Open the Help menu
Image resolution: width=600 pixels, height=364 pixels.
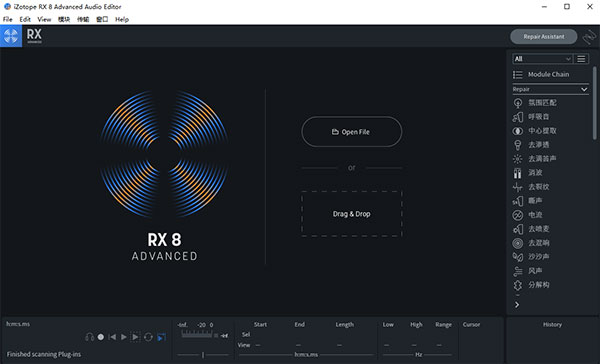122,19
